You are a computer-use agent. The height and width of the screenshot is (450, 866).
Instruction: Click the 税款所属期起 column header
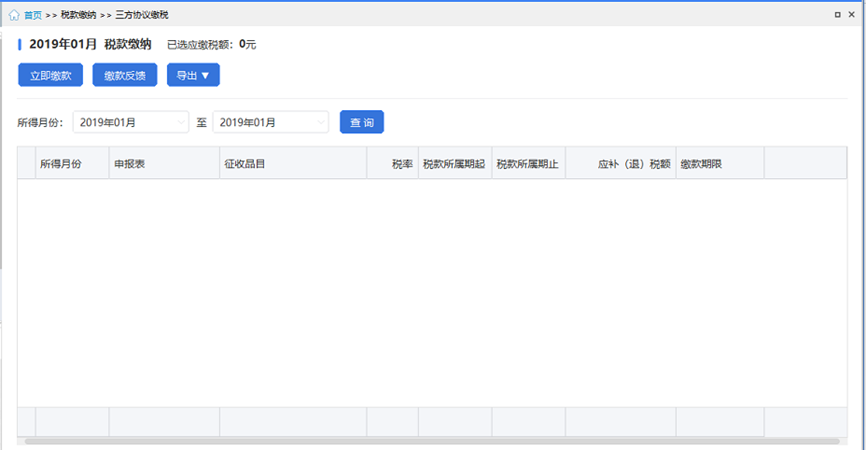(x=454, y=163)
